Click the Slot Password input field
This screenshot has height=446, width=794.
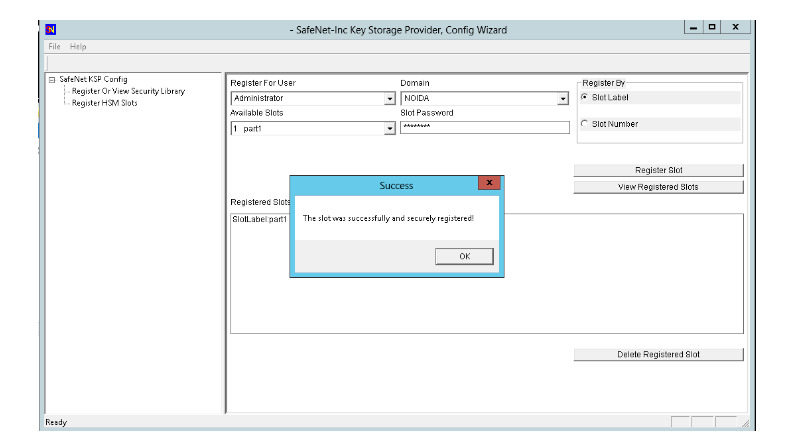(x=485, y=127)
